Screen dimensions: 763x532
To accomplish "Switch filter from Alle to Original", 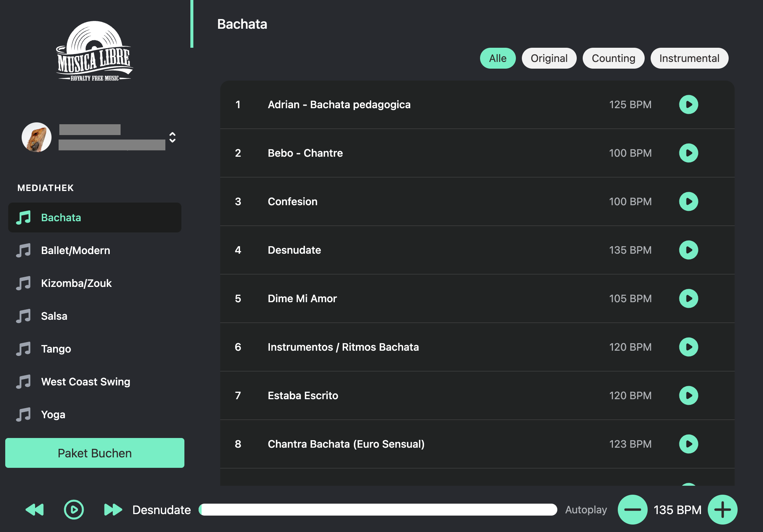I will coord(549,58).
